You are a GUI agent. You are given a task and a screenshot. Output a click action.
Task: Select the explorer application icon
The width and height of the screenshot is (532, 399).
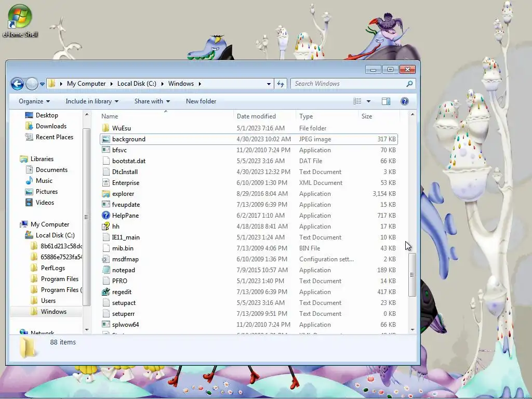(x=106, y=194)
